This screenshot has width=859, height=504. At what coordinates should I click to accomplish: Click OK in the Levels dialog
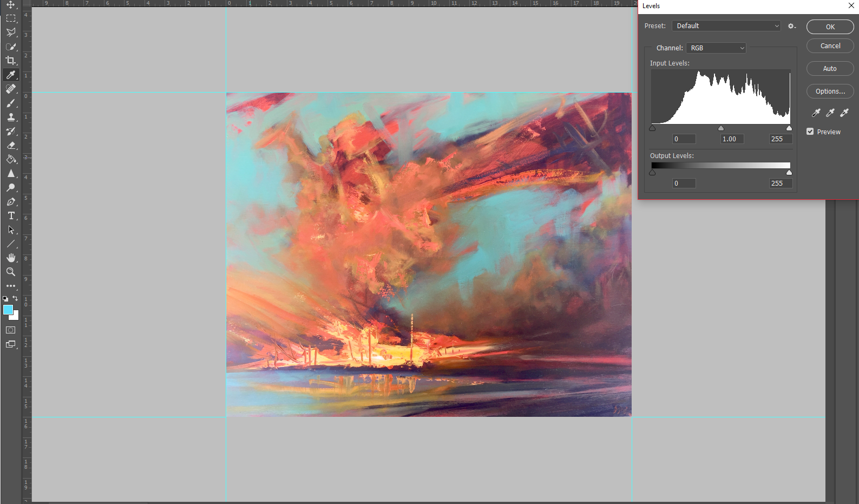(x=830, y=27)
